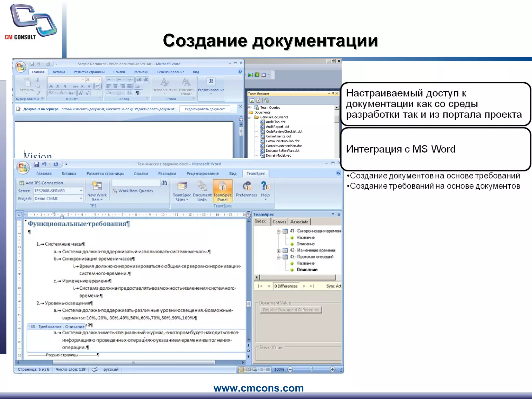Viewport: 532px width, 399px height.
Task: Open the TeamSpec Panel ribbon button
Action: (222, 191)
